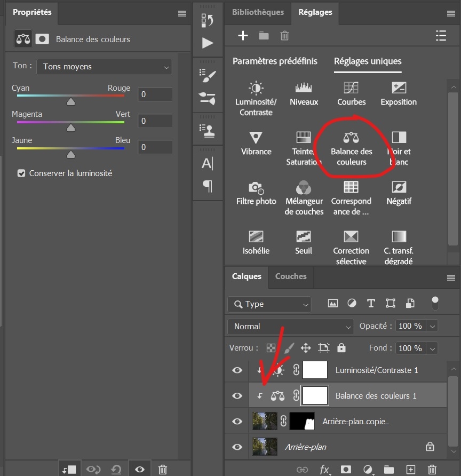
Task: Add a Seuil adjustment
Action: point(304,243)
